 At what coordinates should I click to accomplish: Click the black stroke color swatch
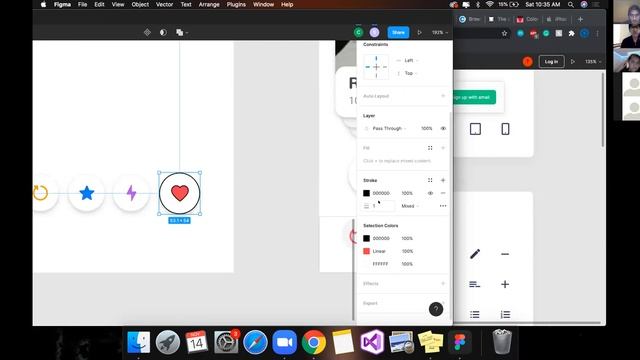pos(367,193)
